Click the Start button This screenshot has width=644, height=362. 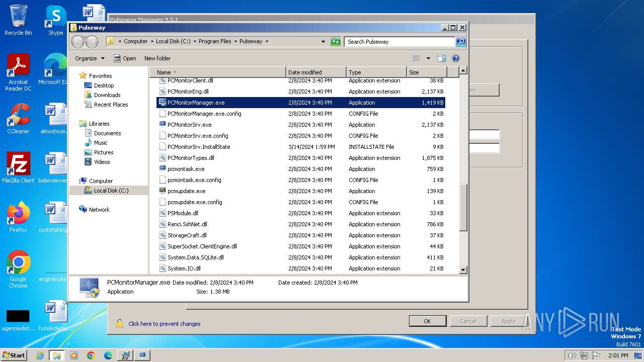(14, 355)
